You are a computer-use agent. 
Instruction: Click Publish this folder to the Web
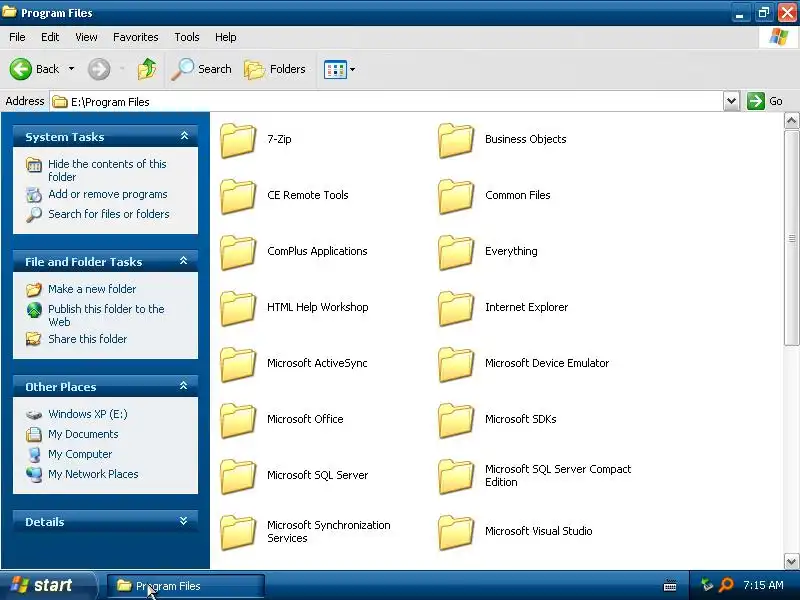click(106, 315)
